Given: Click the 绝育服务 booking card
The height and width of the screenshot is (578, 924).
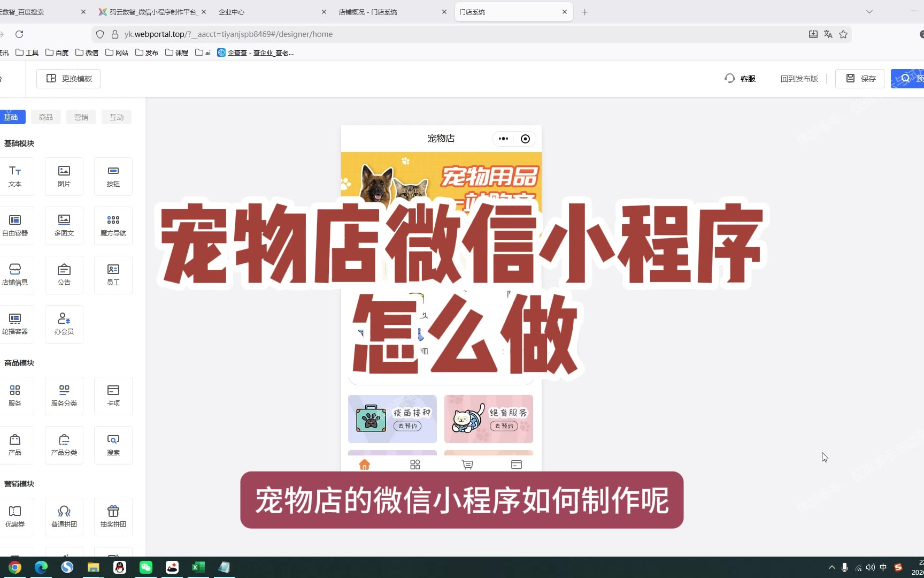Looking at the screenshot, I should pyautogui.click(x=489, y=419).
